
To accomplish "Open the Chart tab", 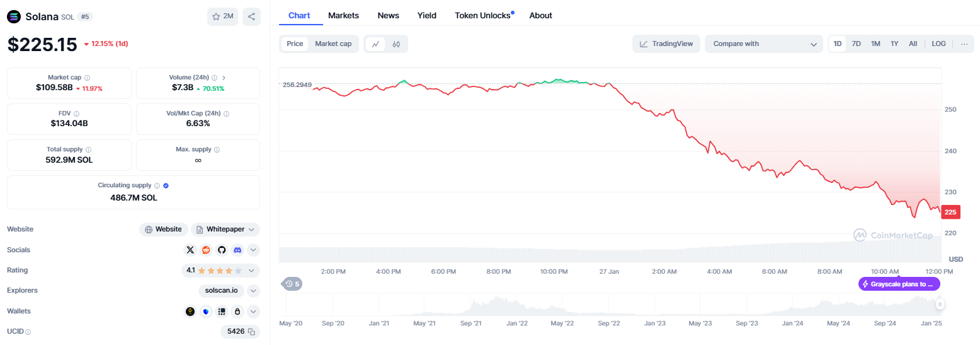I will tap(299, 15).
